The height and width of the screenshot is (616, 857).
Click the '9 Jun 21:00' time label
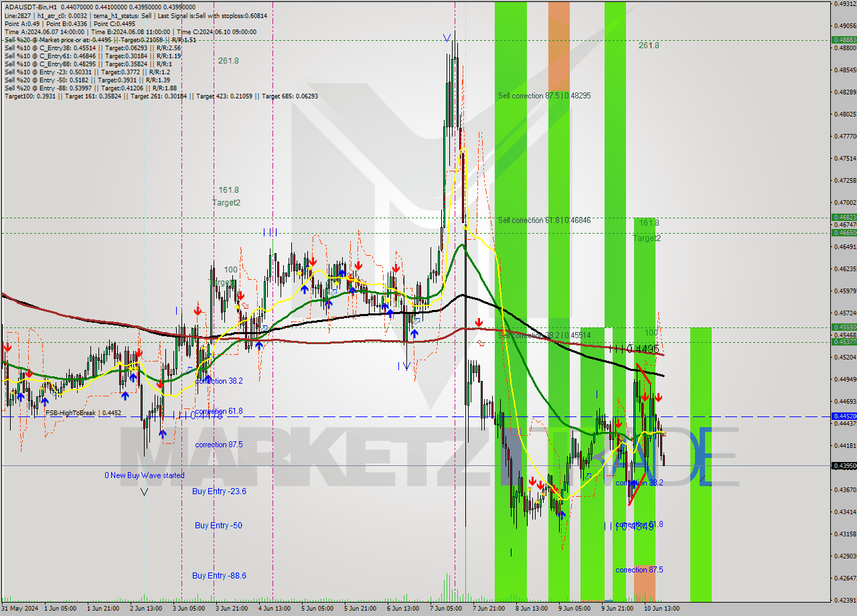(617, 609)
